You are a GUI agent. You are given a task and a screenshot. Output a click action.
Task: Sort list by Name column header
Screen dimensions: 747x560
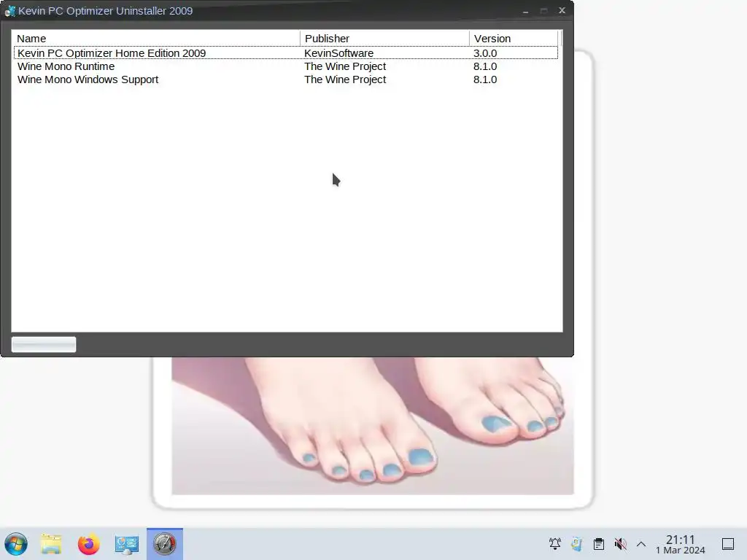click(156, 39)
